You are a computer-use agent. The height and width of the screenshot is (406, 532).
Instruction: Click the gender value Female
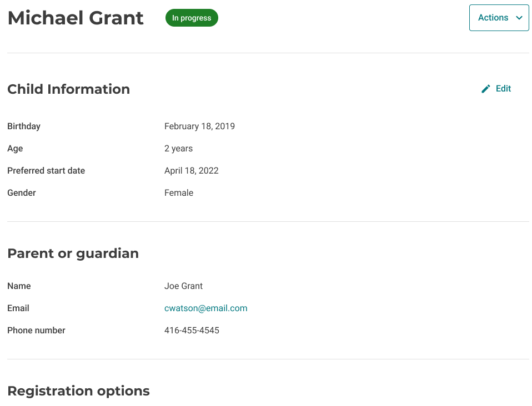pyautogui.click(x=179, y=193)
